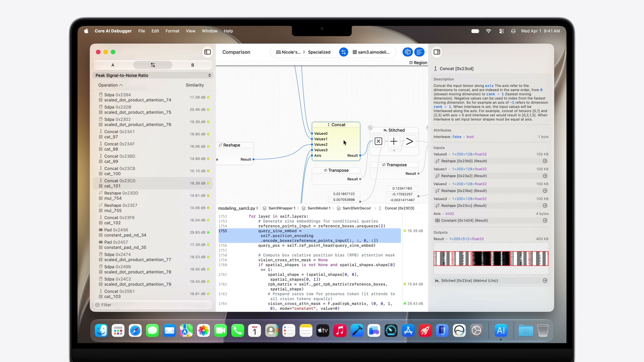Jump to Constant [0x1d24] using its arrow icon
Screen dimensions: 644x362
click(545, 221)
